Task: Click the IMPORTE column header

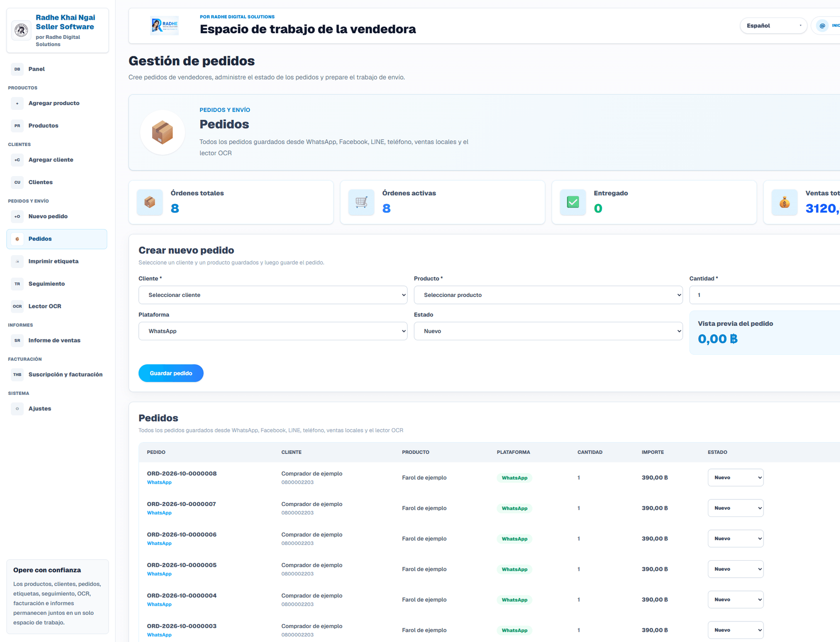Action: click(x=653, y=452)
